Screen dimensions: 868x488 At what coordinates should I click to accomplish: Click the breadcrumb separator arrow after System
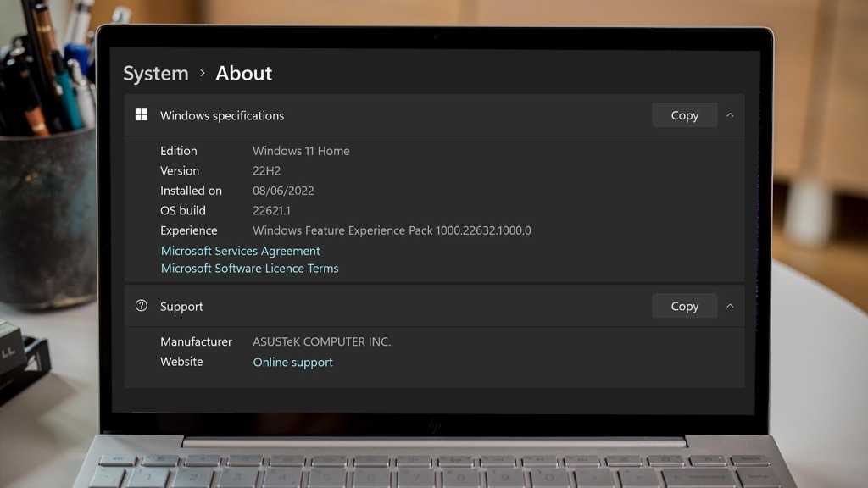(202, 73)
